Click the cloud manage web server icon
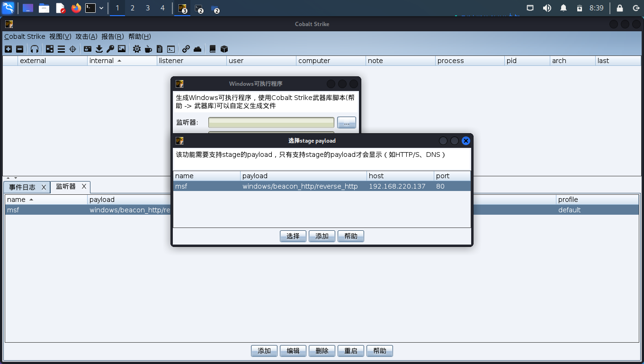Viewport: 644px width, 364px height. 197,49
